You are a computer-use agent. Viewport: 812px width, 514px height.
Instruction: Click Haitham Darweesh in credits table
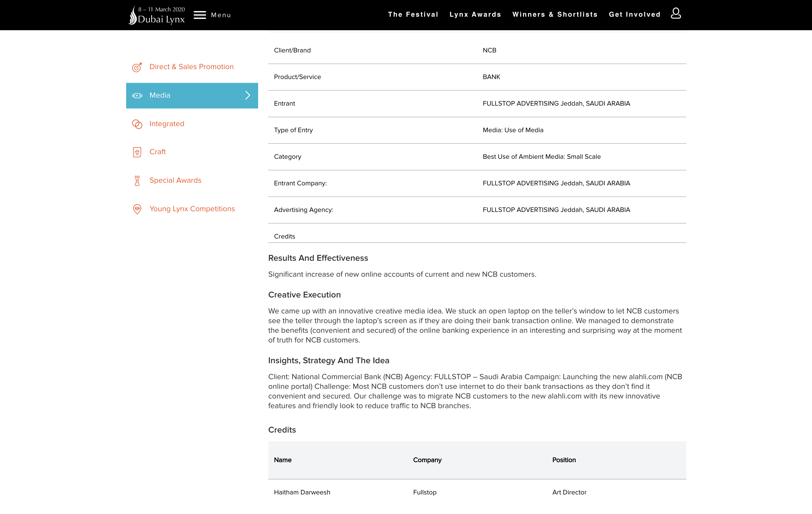(x=302, y=492)
